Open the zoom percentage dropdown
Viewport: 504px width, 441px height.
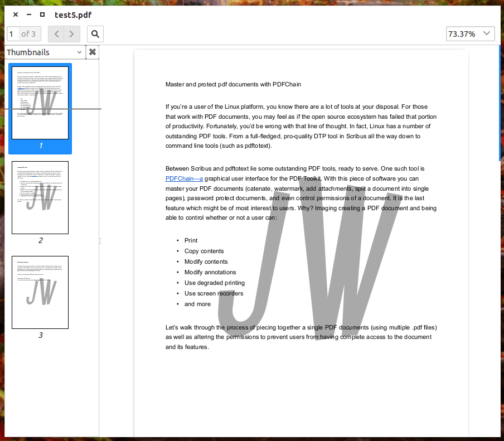pyautogui.click(x=470, y=33)
